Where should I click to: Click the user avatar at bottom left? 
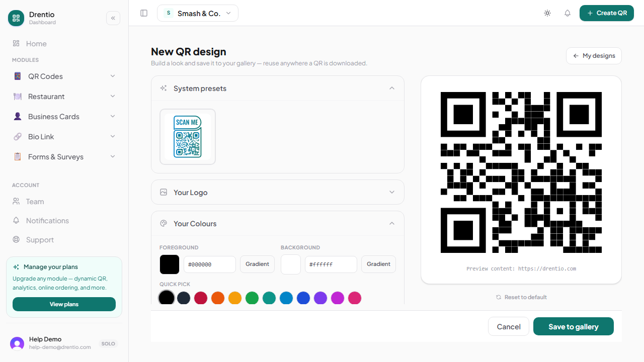[x=17, y=344]
